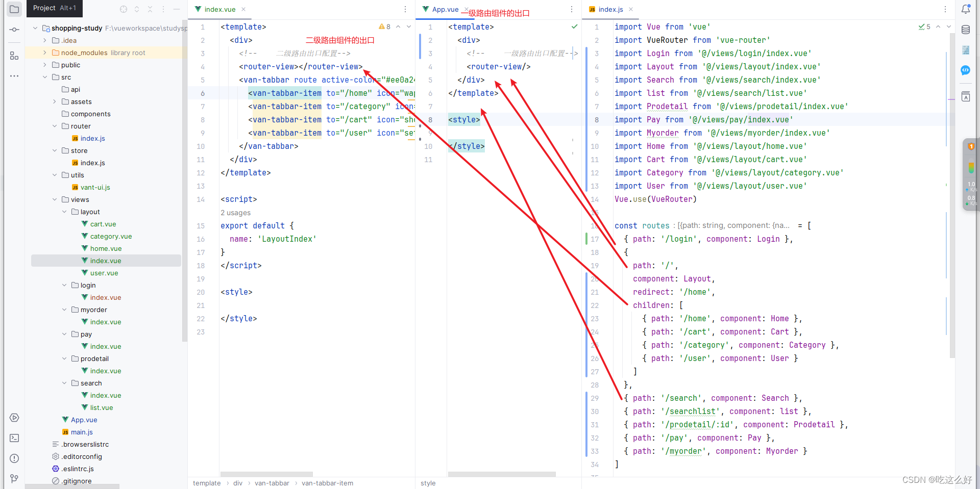This screenshot has width=980, height=489.
Task: Open .editorconfig in the project tree
Action: (x=82, y=456)
